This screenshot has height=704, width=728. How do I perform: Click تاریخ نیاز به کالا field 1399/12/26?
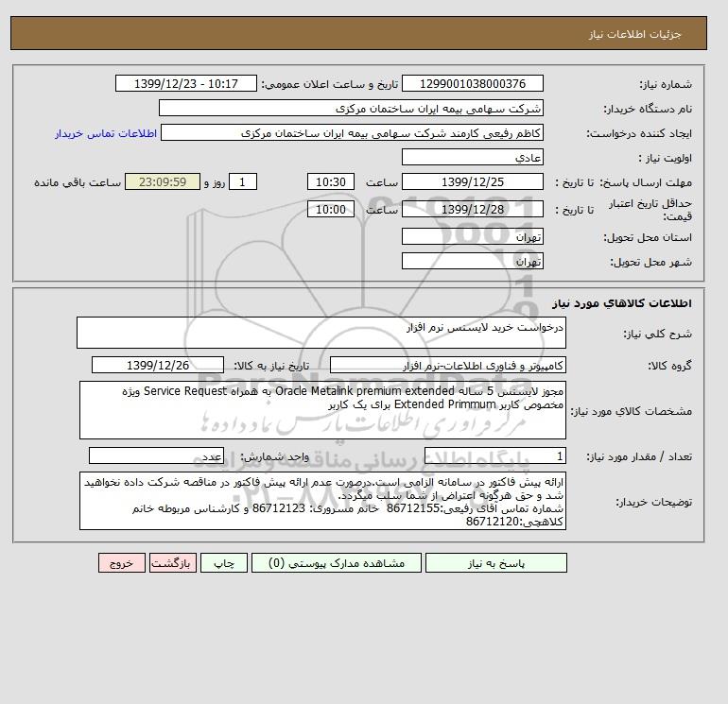[158, 365]
